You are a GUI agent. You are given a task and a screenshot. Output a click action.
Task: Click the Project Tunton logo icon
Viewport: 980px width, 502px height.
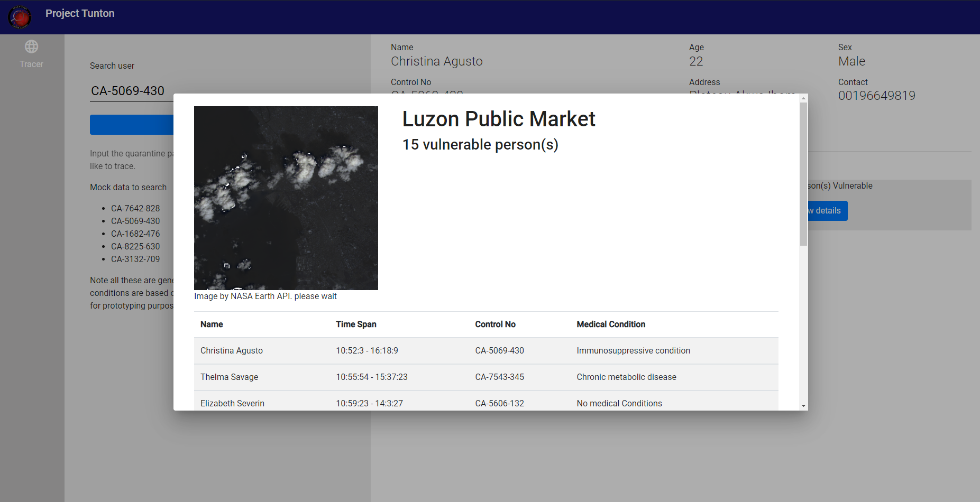tap(20, 17)
